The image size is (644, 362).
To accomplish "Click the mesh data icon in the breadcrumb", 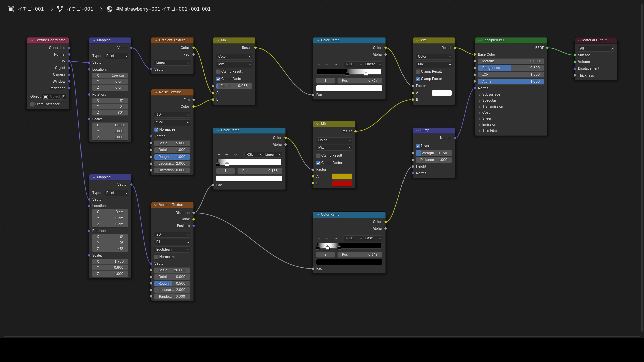I will pos(60,9).
